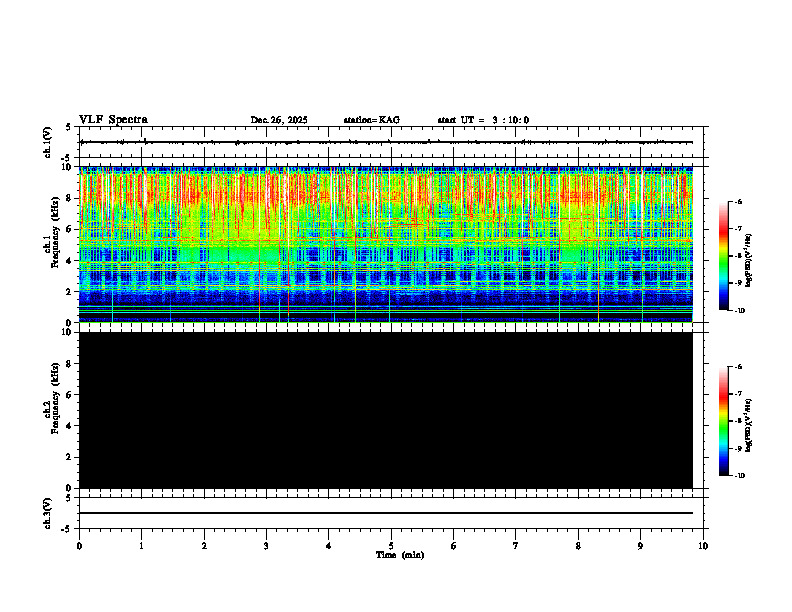This screenshot has height=612, width=792.
Task: Select the date label "Dec. 26, 2025"
Action: [279, 120]
